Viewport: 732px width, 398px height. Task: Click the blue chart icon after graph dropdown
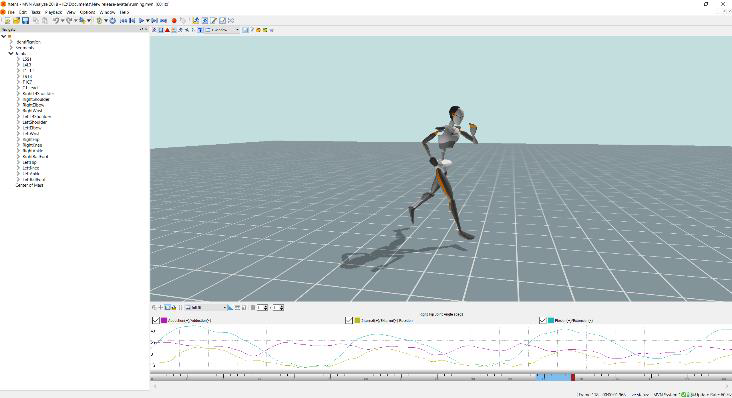(230, 307)
